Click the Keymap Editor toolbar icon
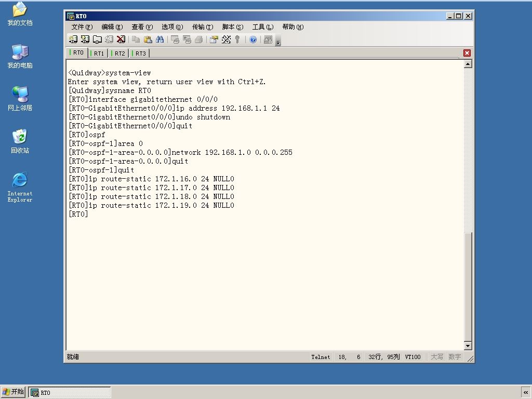This screenshot has height=399, width=532. [x=226, y=39]
